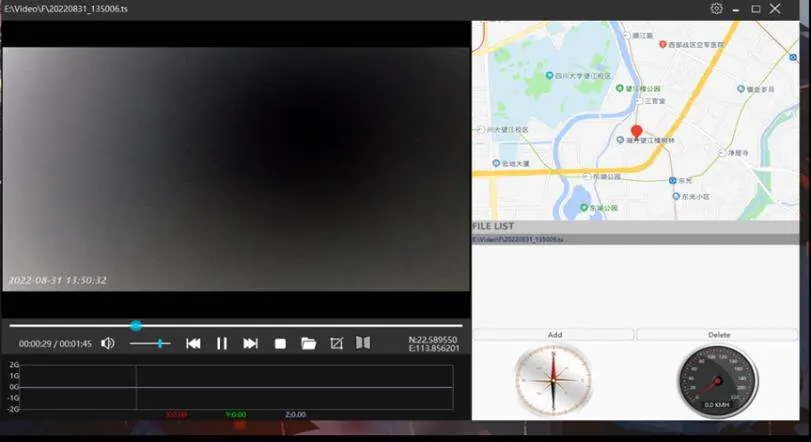Take a snapshot with the capture icon

[x=336, y=343]
